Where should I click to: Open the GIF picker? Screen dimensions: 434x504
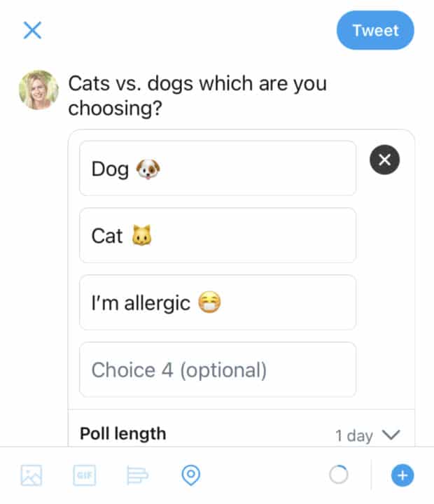click(x=84, y=476)
